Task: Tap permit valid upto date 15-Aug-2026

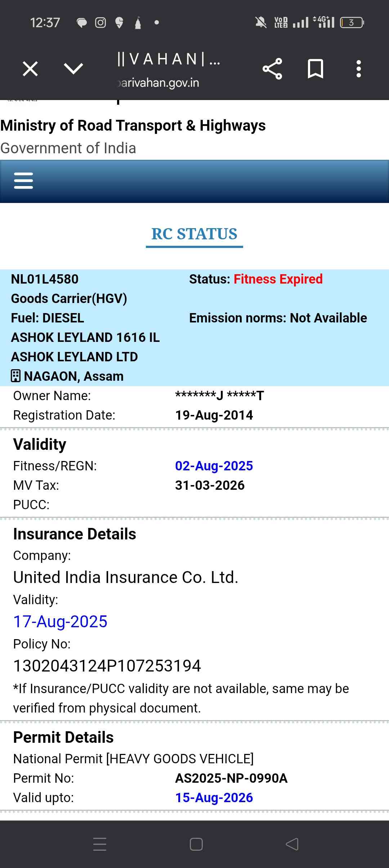Action: (x=214, y=798)
